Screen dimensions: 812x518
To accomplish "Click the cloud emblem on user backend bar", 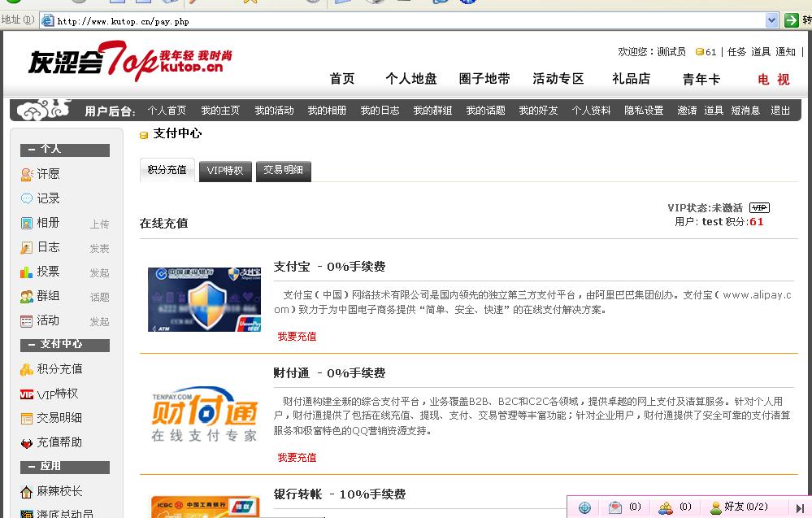I will 44,109.
